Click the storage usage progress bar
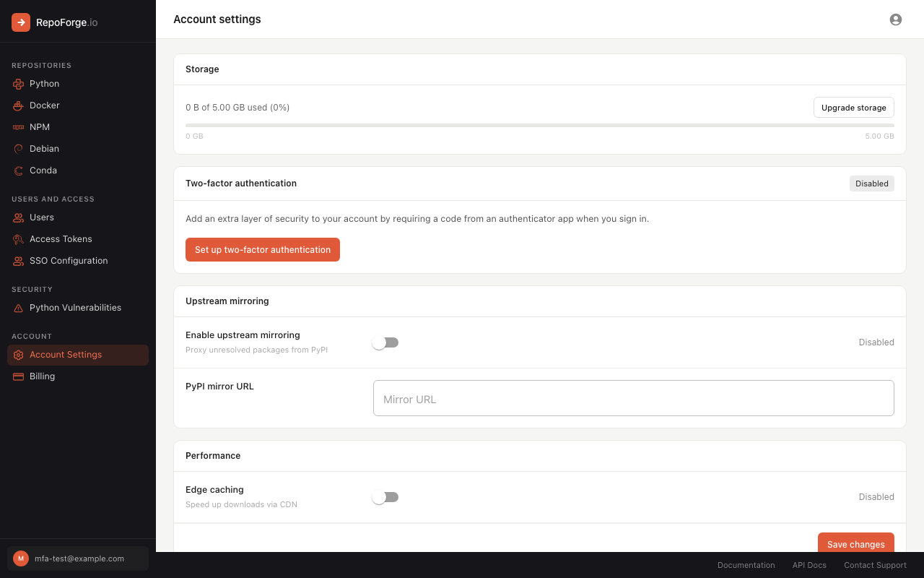Viewport: 924px width, 578px height. pyautogui.click(x=539, y=125)
